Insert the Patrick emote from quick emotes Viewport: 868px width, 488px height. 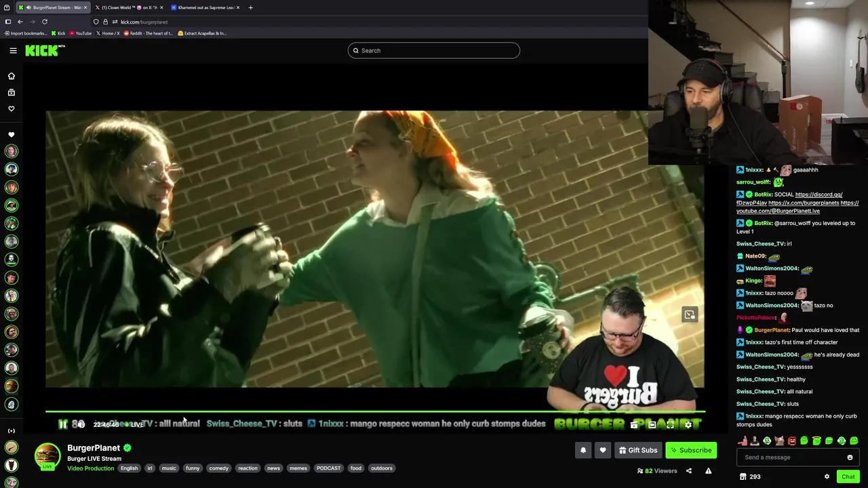click(743, 441)
